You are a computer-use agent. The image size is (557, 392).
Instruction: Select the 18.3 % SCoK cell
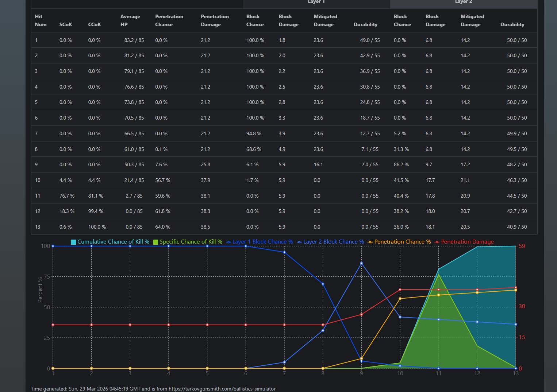(x=67, y=211)
